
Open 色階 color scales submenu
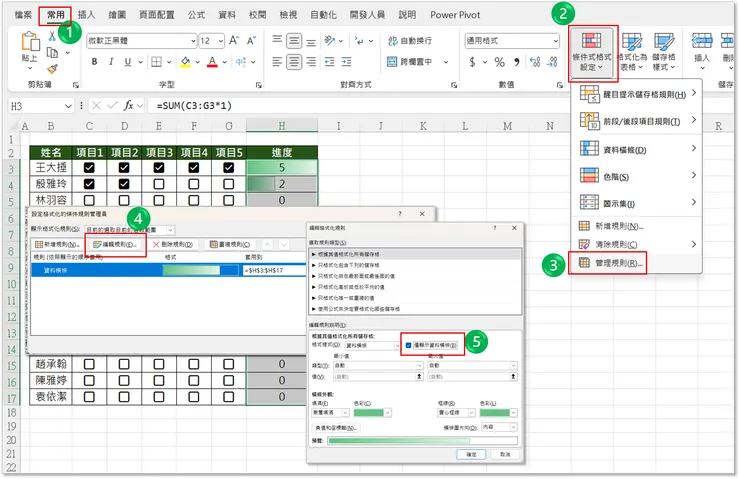pos(638,176)
